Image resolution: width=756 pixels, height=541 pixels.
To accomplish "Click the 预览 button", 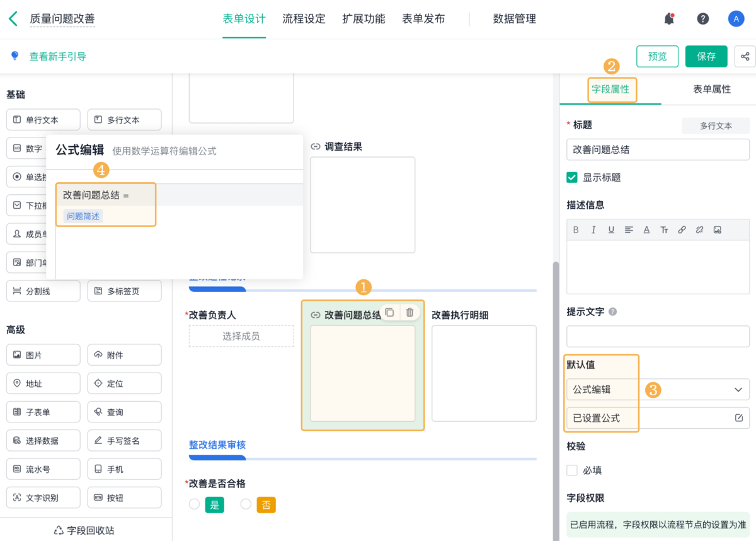I will (657, 56).
